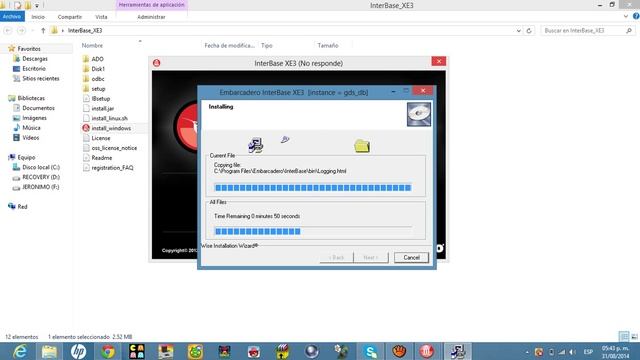Click the greyed Back button in installer
The height and width of the screenshot is (360, 640).
336,258
